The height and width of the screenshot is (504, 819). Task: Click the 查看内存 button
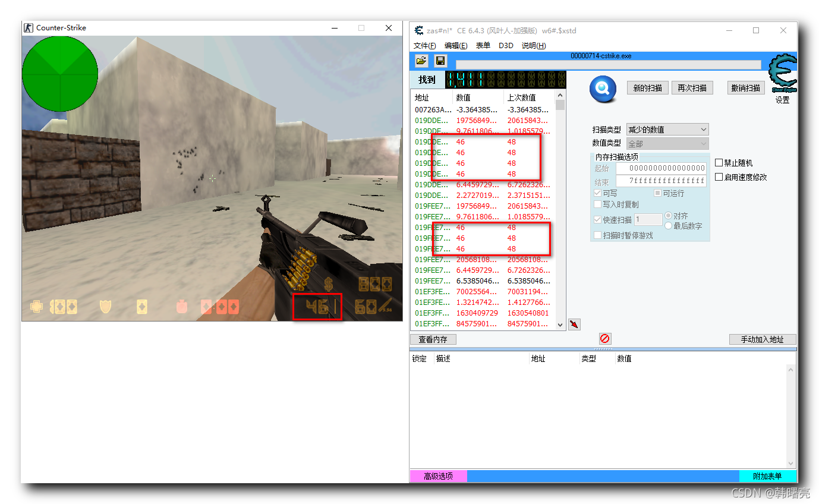point(433,339)
